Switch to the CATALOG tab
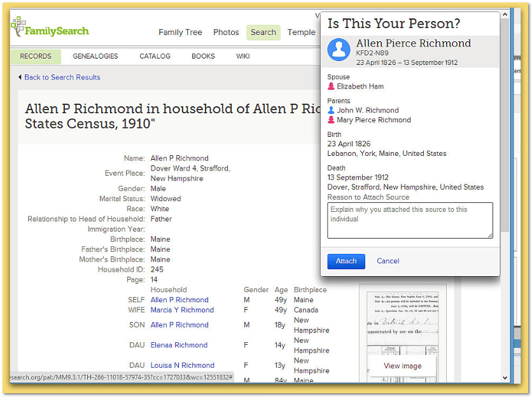This screenshot has height=397, width=532. tap(155, 57)
